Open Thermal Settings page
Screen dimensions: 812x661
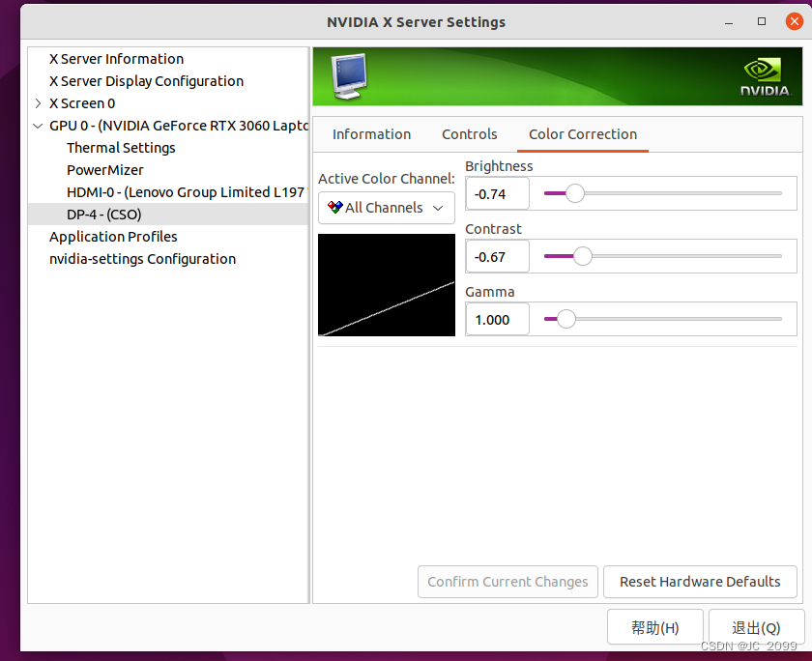click(x=121, y=148)
